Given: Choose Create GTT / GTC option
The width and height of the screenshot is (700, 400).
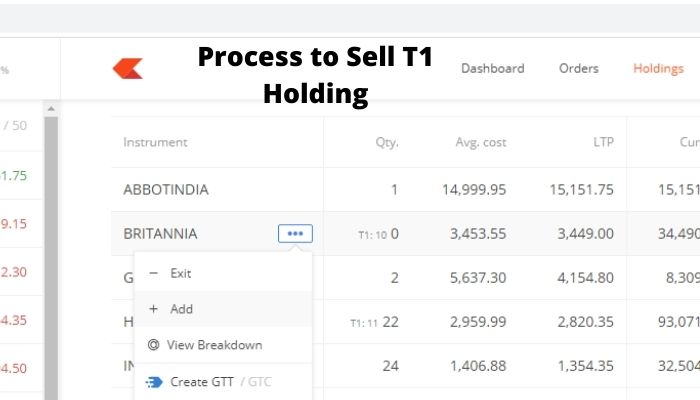Looking at the screenshot, I should [223, 382].
